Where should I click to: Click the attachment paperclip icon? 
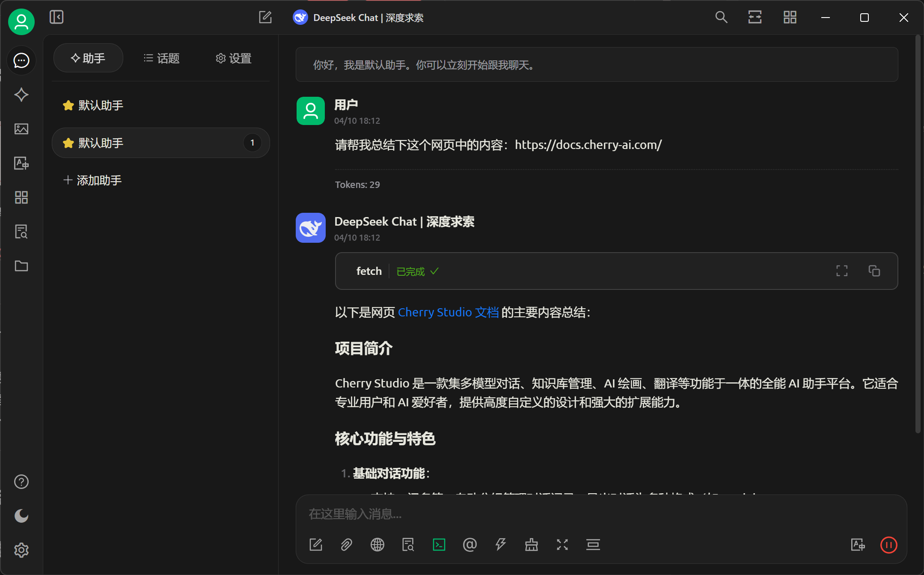coord(347,545)
